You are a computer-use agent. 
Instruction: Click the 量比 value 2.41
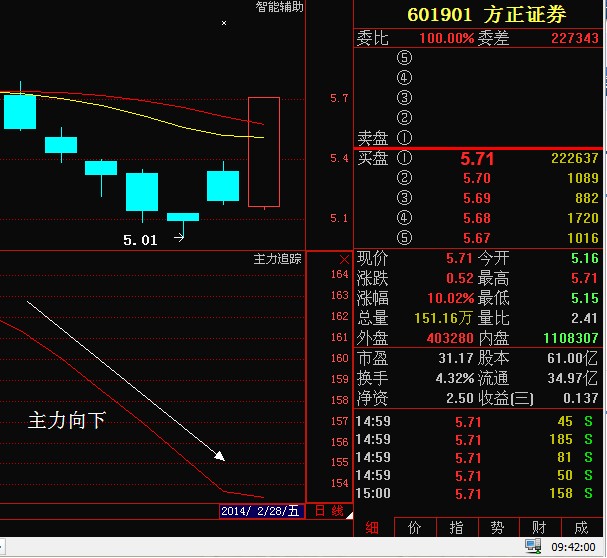point(585,318)
